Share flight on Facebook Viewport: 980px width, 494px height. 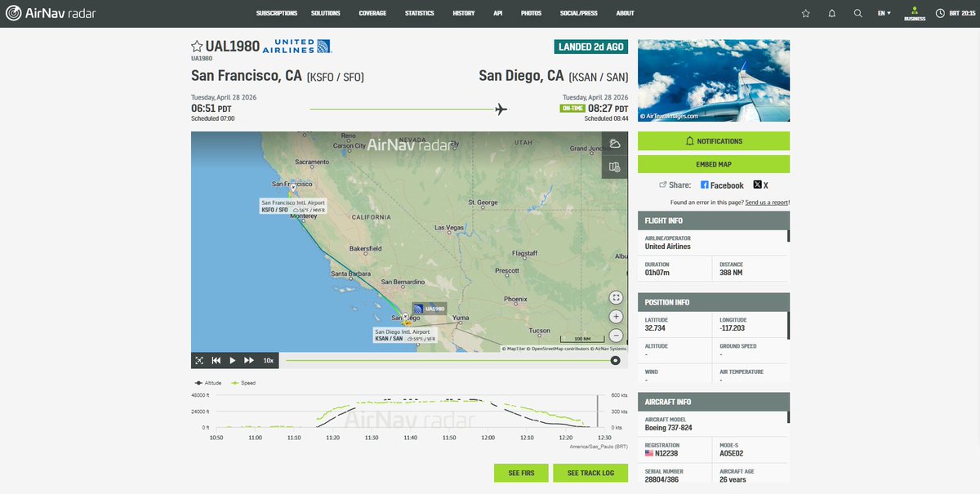(722, 185)
